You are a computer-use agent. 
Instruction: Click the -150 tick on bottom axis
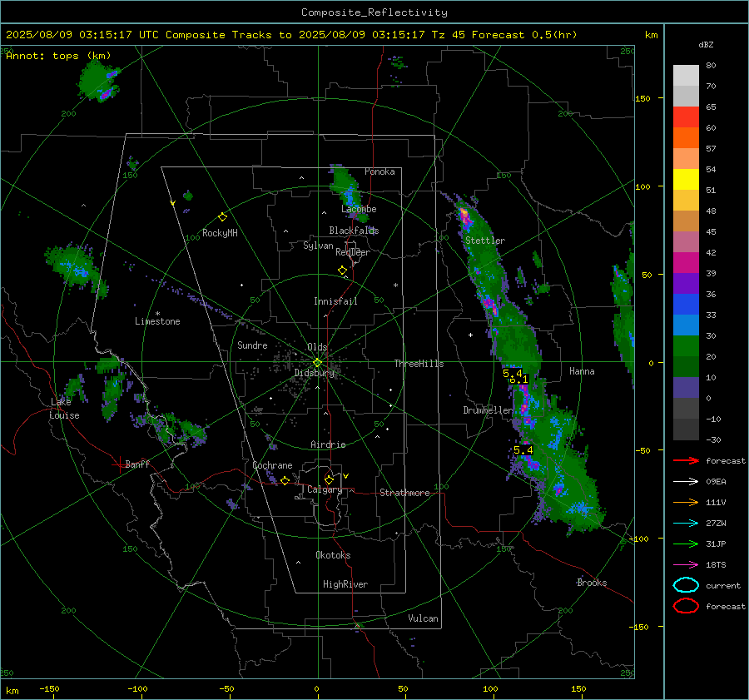(49, 688)
